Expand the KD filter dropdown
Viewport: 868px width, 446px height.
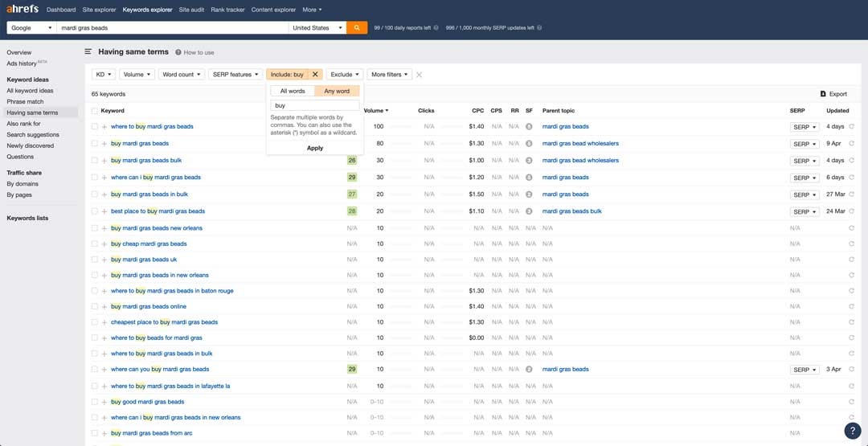[x=104, y=74]
